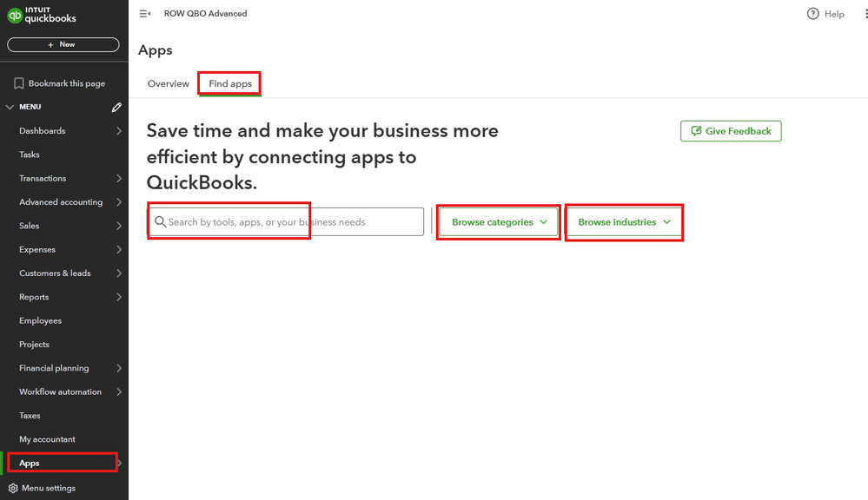Click the QuickBooks logo icon
Viewport: 868px width, 500px height.
[15, 15]
